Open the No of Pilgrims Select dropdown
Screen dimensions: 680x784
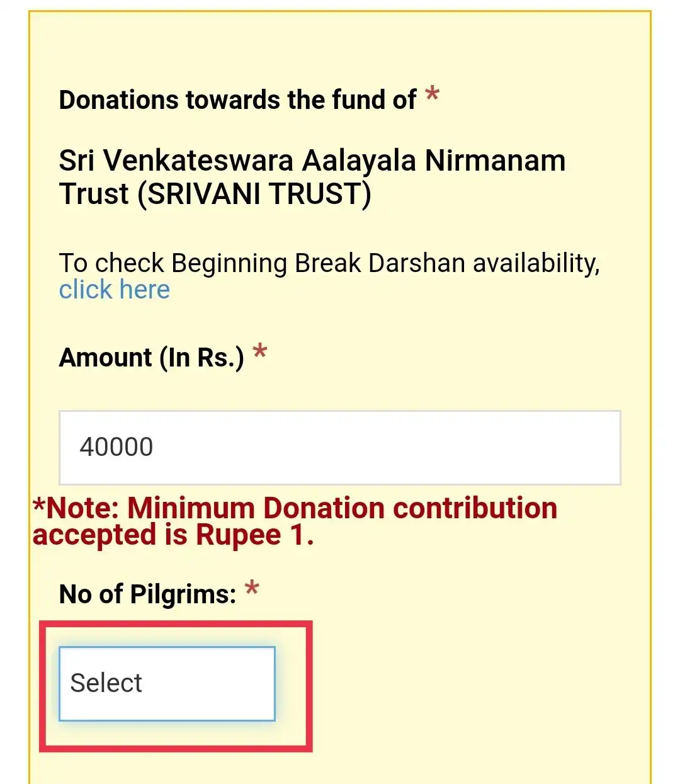click(x=167, y=683)
